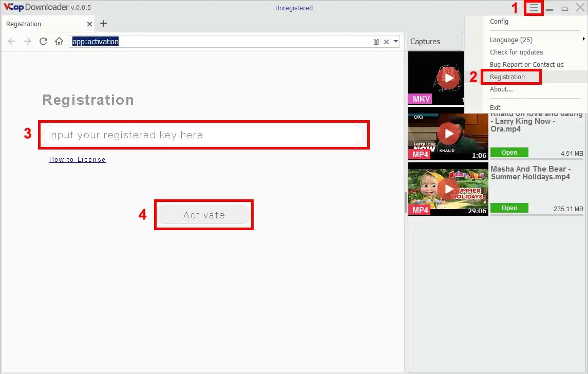
Task: Open the home page icon
Action: pos(59,41)
